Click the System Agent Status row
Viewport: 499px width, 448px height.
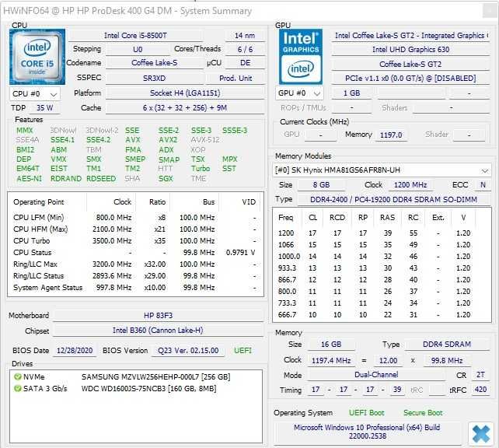tap(135, 288)
